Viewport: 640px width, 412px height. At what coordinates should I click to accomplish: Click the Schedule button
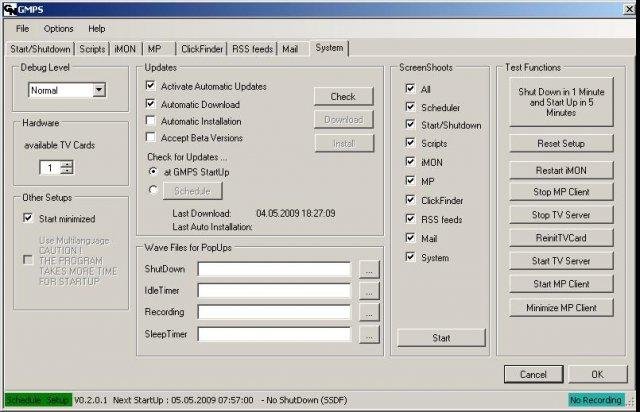(x=192, y=191)
